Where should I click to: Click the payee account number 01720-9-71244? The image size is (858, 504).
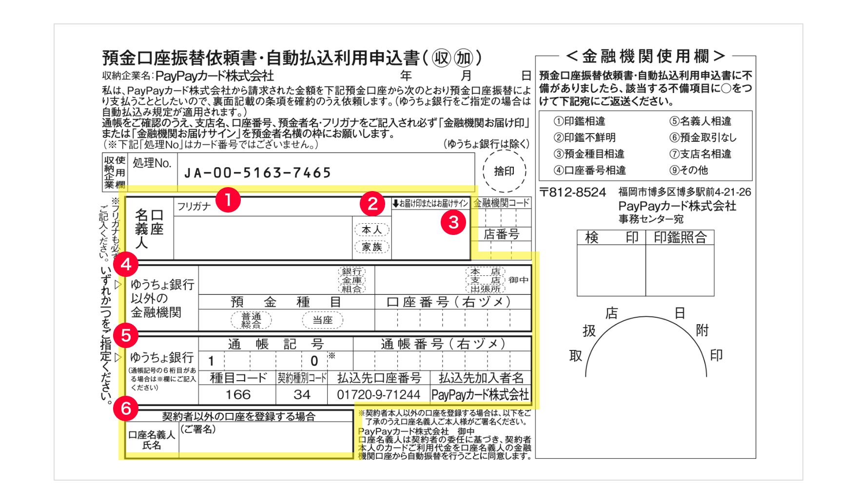tap(378, 395)
